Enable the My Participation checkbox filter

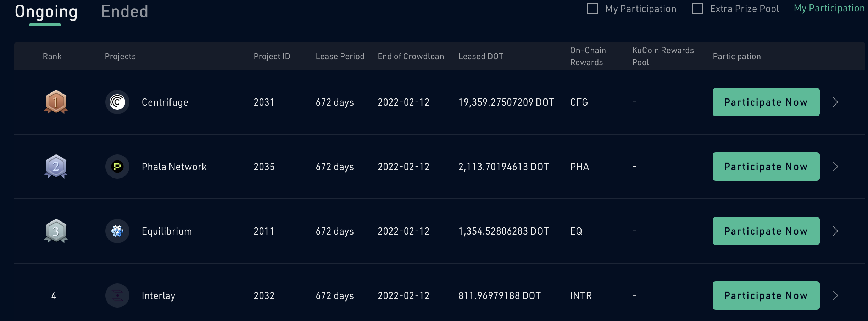point(592,9)
